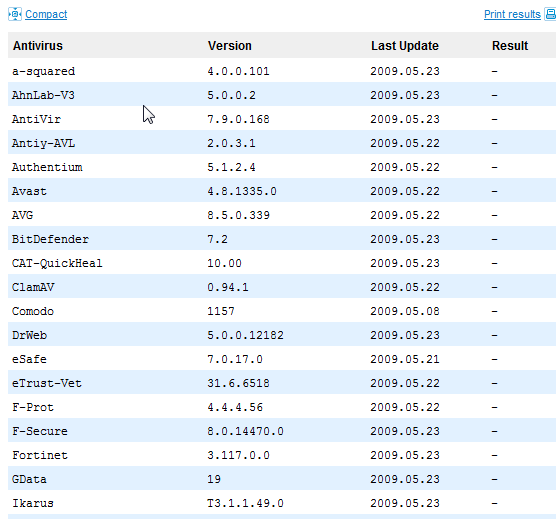Screen dimensions: 556x519
Task: Click eSafe's last update date 2009.05.21
Action: click(x=405, y=359)
